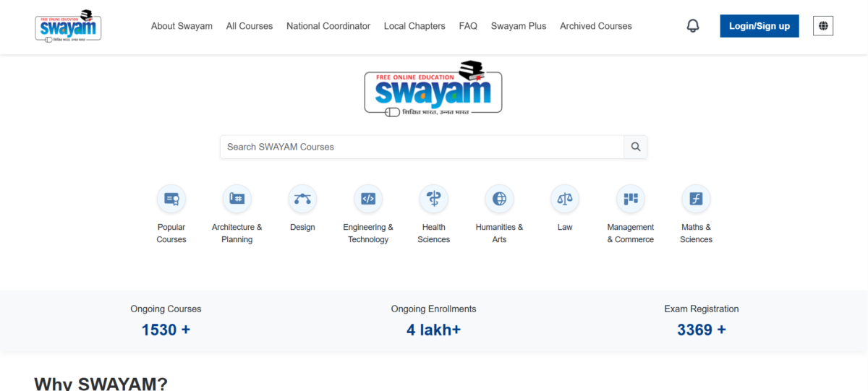Click the search magnifier button

(x=636, y=147)
